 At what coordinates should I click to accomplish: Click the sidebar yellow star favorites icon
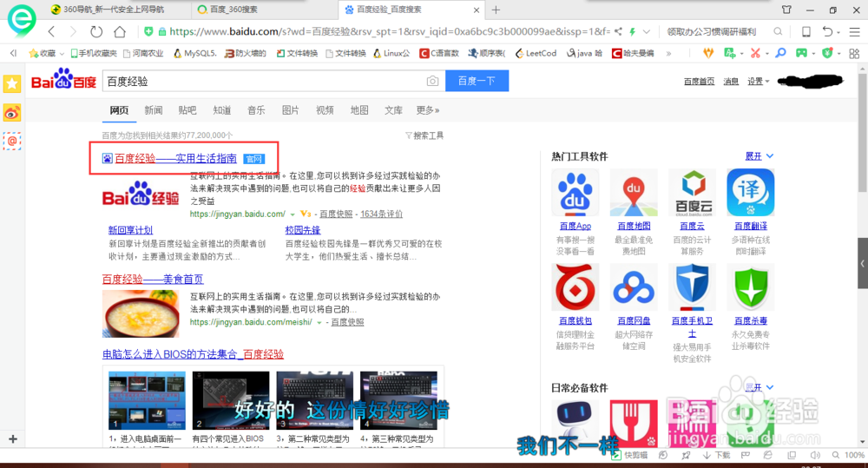click(x=11, y=84)
